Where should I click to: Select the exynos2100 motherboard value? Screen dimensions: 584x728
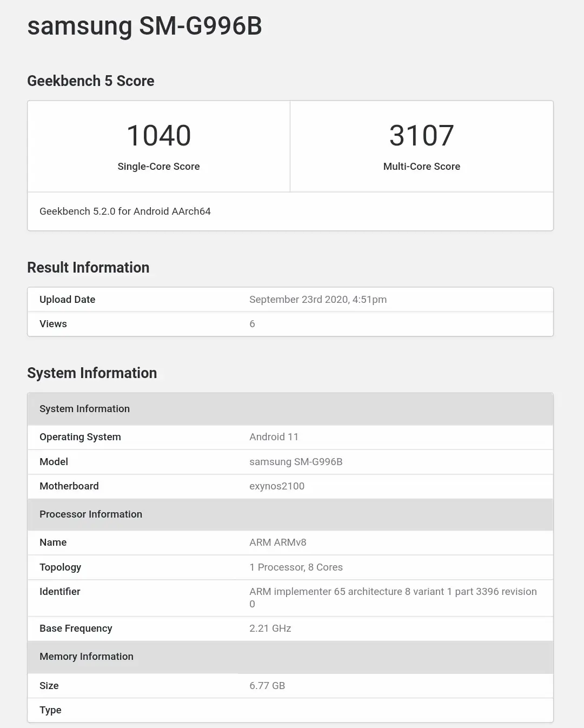pyautogui.click(x=277, y=486)
